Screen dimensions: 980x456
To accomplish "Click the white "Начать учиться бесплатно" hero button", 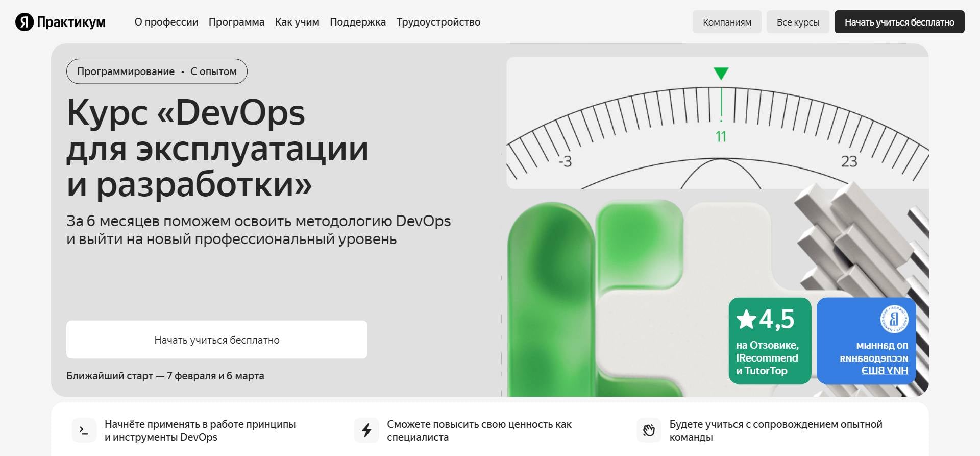I will (x=217, y=340).
